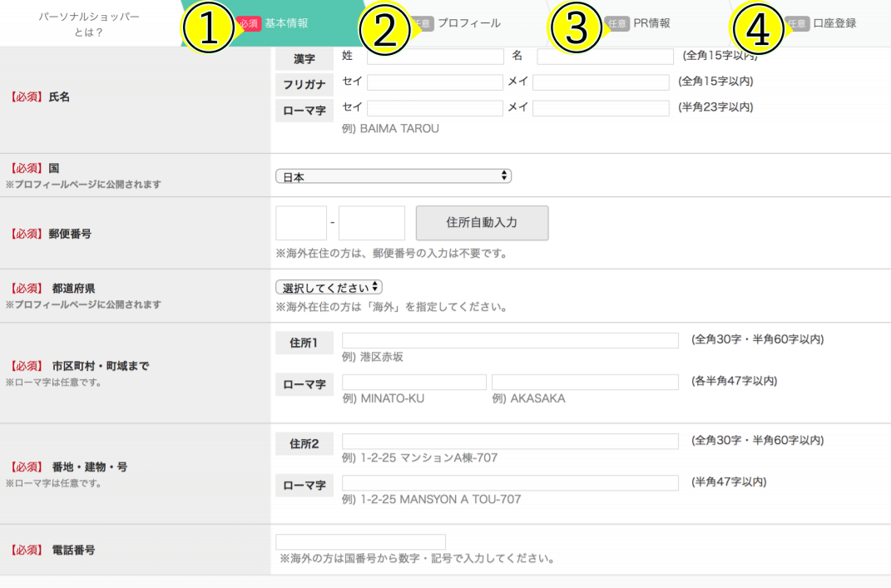The width and height of the screenshot is (891, 588).
Task: Click the 【必須】氏名 label
Action: pos(38,97)
